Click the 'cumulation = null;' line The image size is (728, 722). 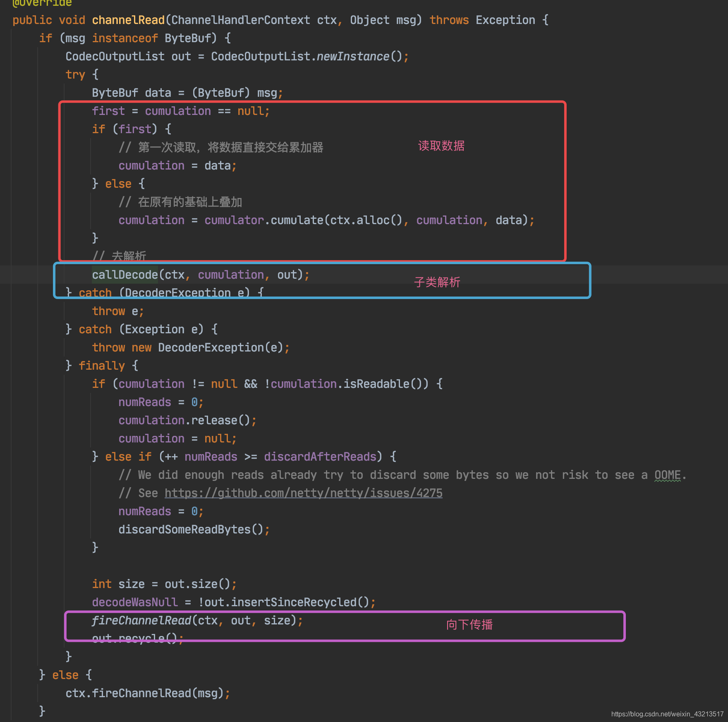(177, 438)
